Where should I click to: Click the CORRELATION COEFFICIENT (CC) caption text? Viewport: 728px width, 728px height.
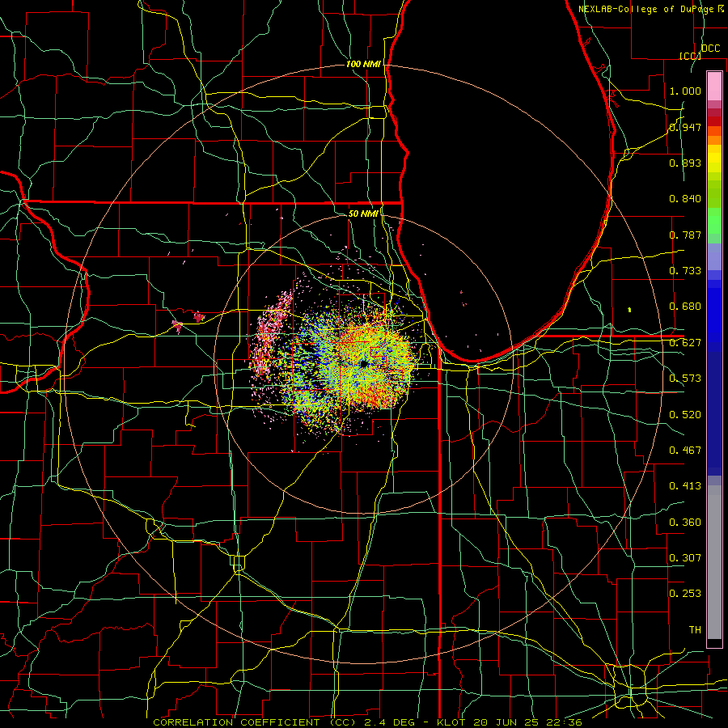[x=255, y=722]
